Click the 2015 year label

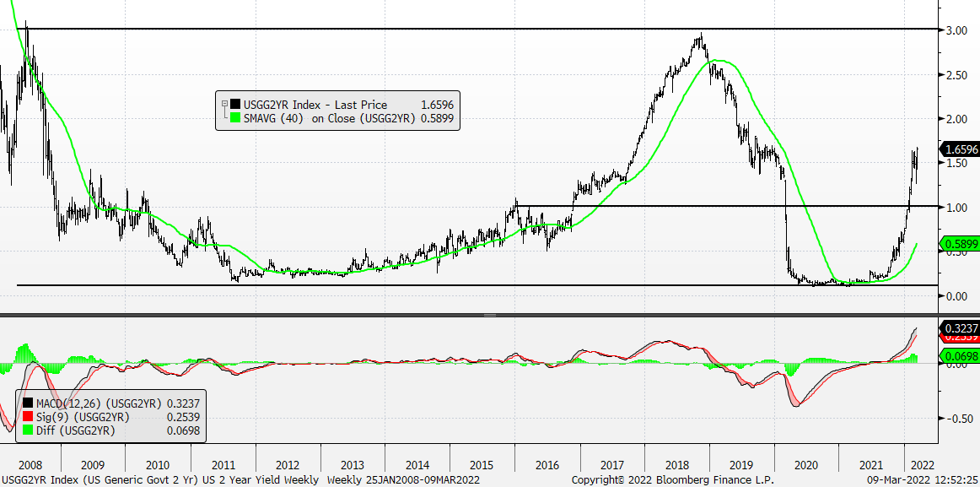[x=482, y=465]
